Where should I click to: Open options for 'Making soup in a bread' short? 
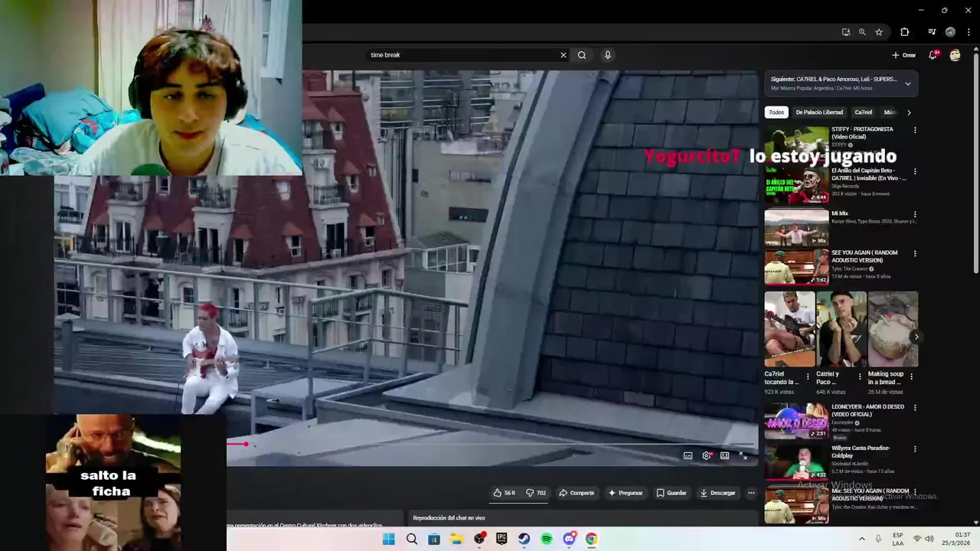pos(911,377)
